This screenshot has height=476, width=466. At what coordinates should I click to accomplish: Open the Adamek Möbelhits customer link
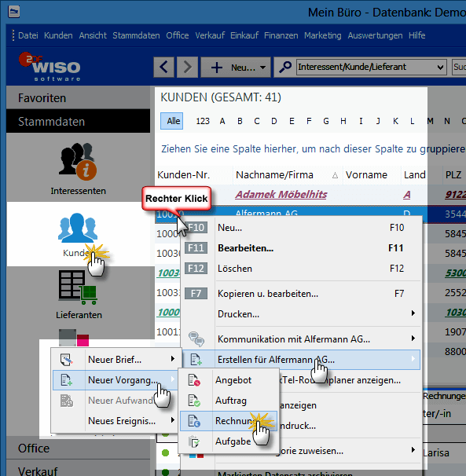tap(281, 194)
